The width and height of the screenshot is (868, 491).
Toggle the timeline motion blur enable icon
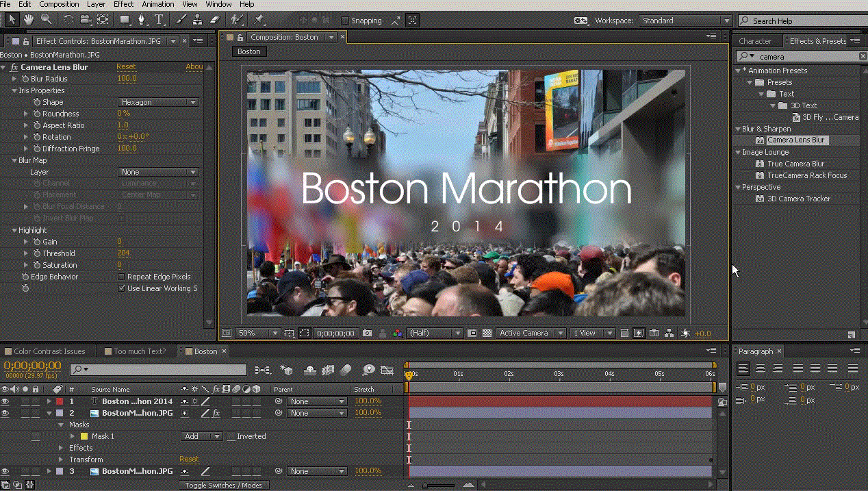coord(345,370)
